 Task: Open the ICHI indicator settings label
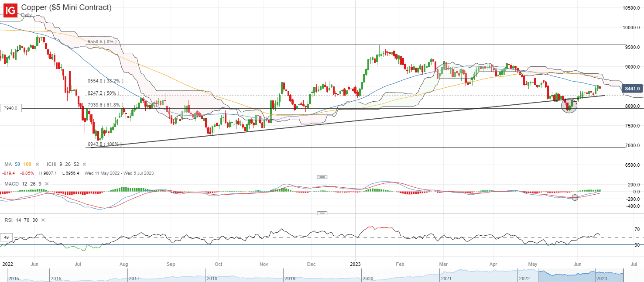click(51, 164)
